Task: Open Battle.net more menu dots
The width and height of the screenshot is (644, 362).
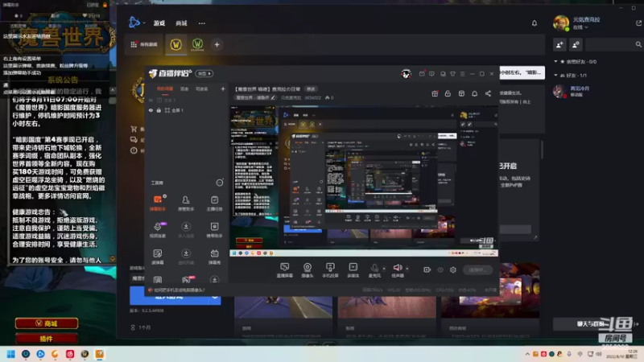Action: pyautogui.click(x=202, y=23)
